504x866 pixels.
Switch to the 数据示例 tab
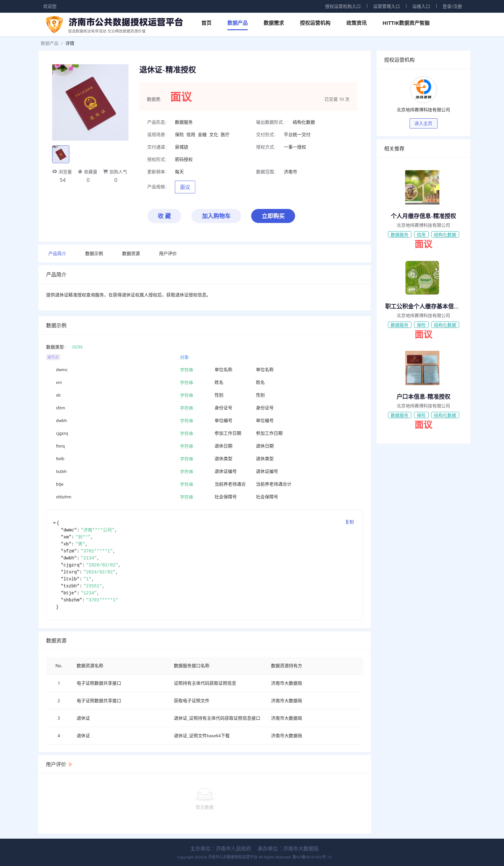coord(94,253)
